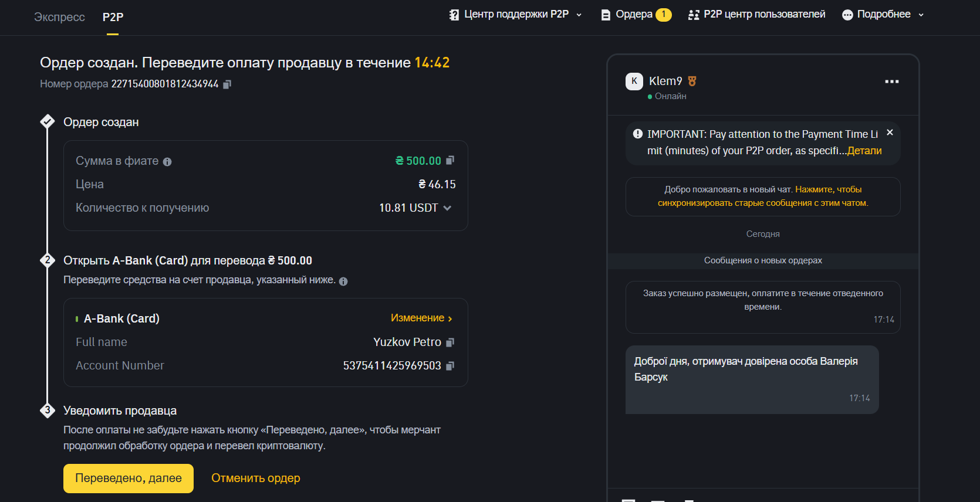Screen dimensions: 980x502
Task: Switch to the Экспресс tab
Action: [x=59, y=17]
